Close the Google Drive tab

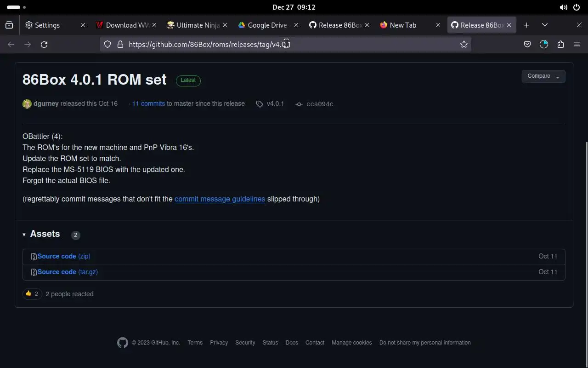tap(296, 25)
